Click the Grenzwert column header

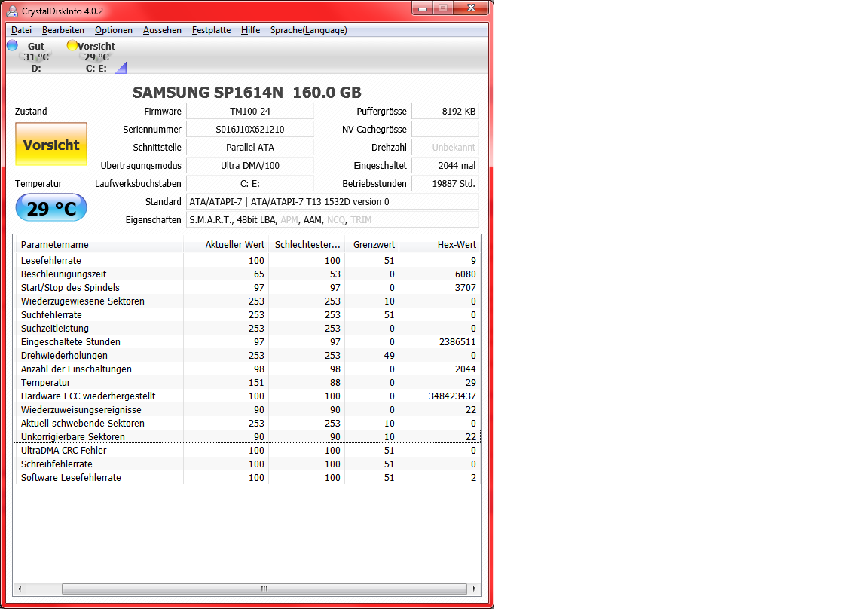(372, 244)
